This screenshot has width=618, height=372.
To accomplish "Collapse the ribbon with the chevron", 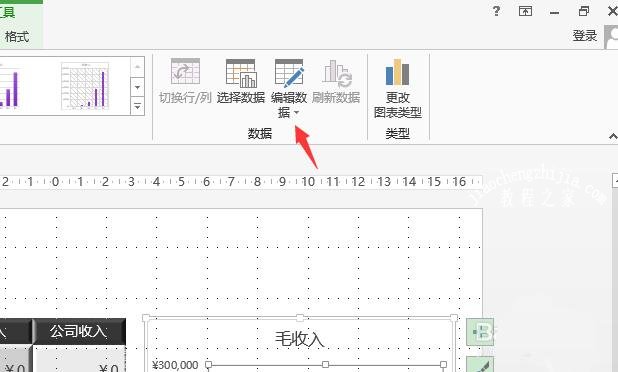I will click(x=613, y=136).
